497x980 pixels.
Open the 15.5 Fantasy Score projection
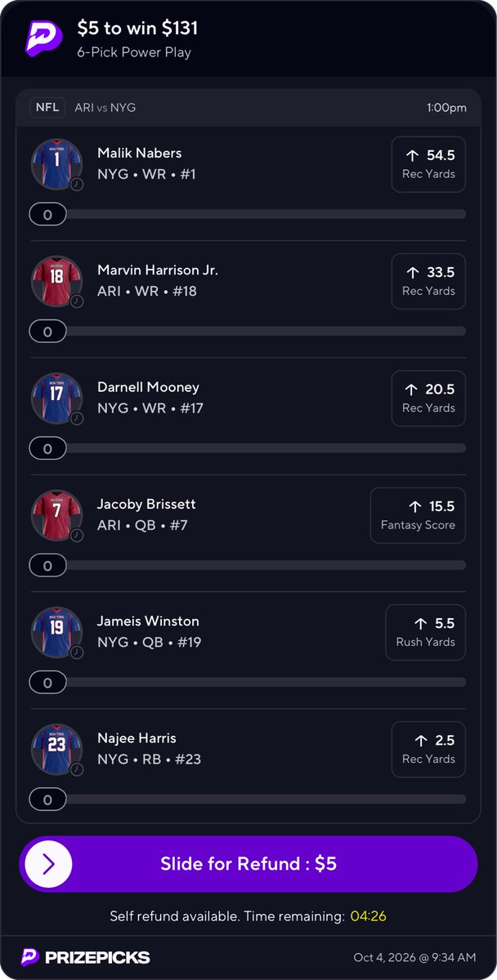(x=418, y=515)
